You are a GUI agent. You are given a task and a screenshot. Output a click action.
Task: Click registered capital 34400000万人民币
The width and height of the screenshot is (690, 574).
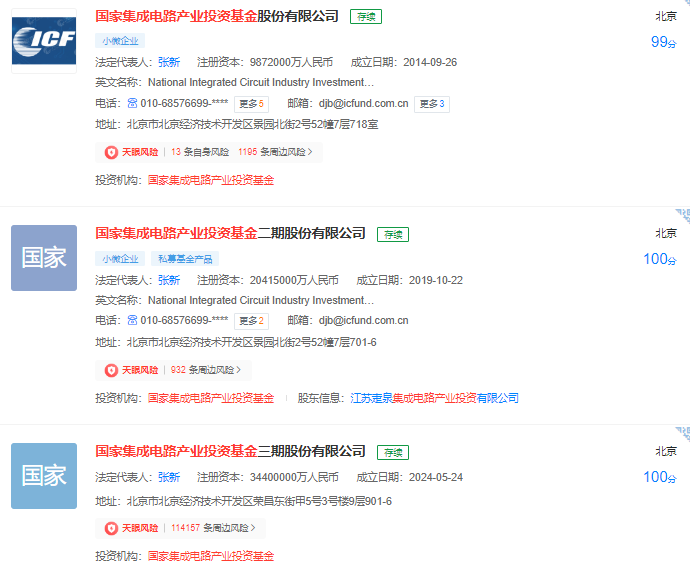(294, 477)
